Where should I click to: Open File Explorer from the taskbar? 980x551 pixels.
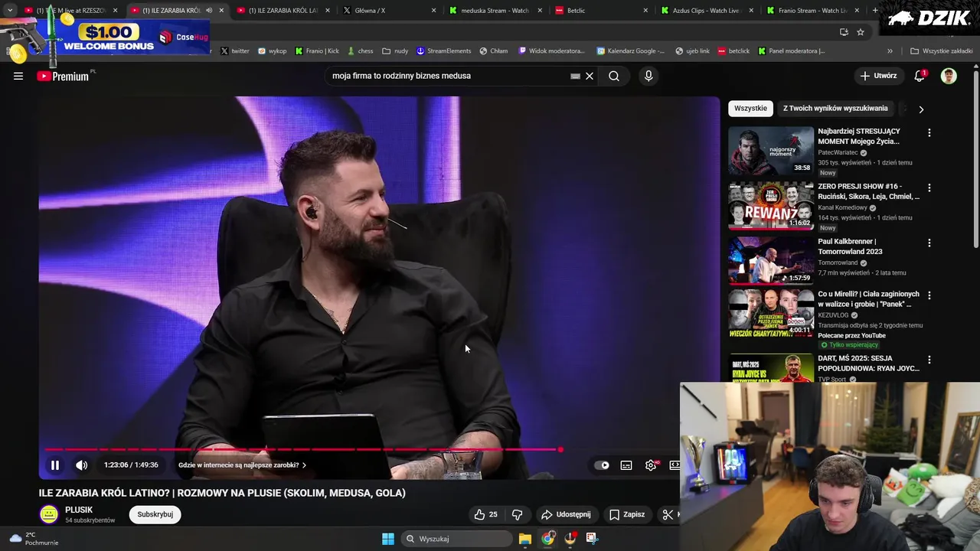point(525,539)
